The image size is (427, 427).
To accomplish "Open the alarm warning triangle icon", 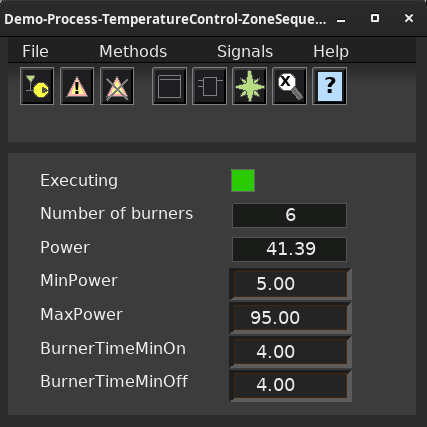I will [77, 86].
